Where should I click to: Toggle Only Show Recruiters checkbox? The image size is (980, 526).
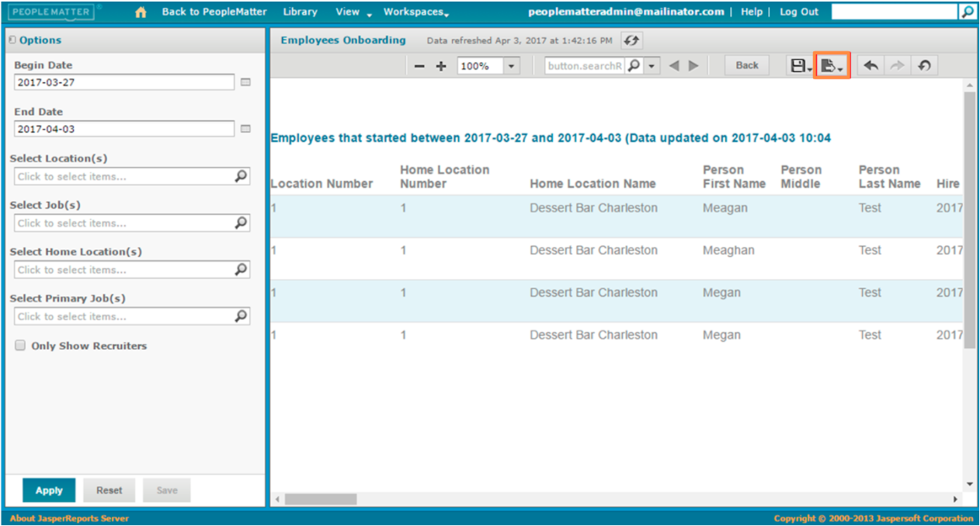click(x=21, y=346)
